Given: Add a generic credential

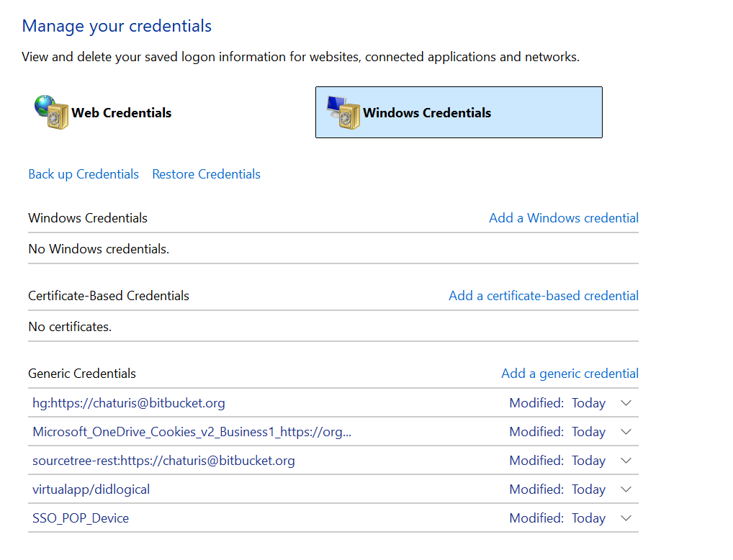Looking at the screenshot, I should tap(570, 374).
